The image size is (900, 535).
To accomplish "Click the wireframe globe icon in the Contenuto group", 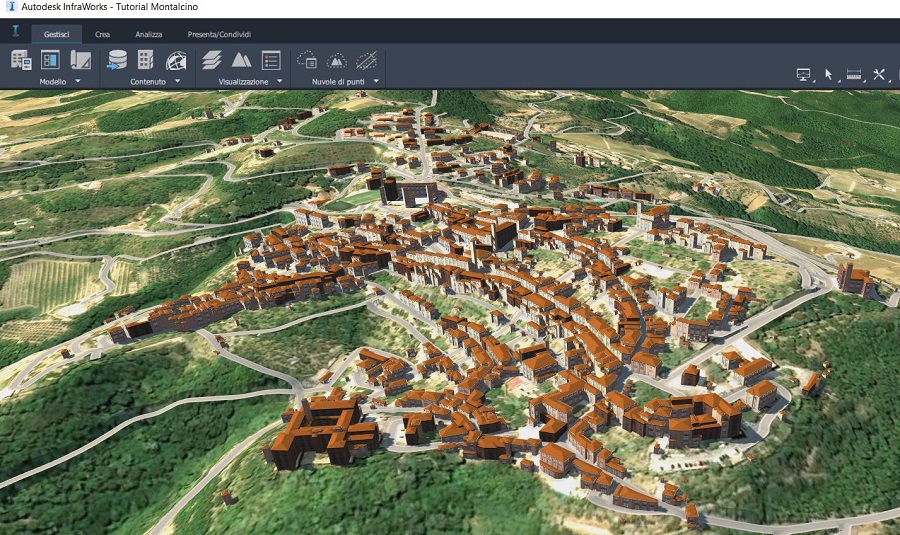I will coord(176,61).
